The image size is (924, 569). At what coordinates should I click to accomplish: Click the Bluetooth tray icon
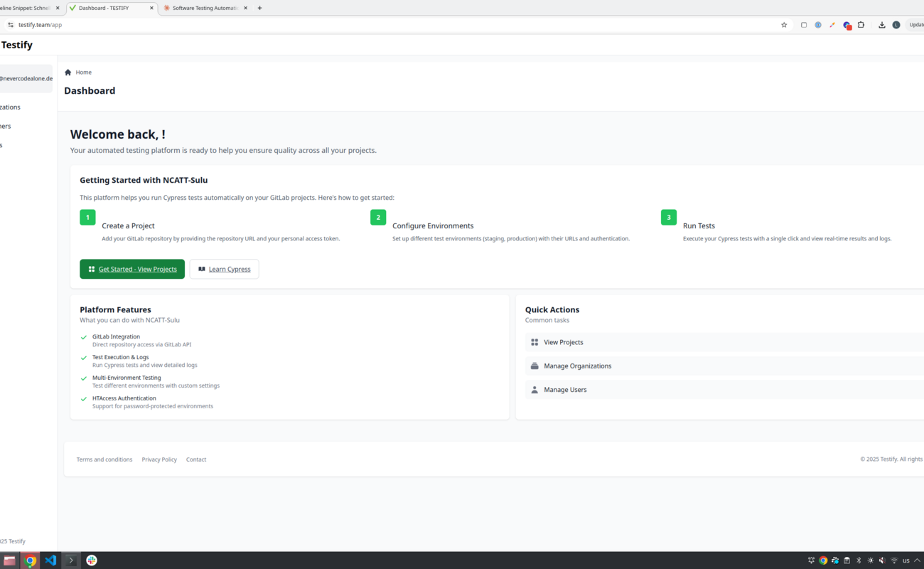click(859, 560)
